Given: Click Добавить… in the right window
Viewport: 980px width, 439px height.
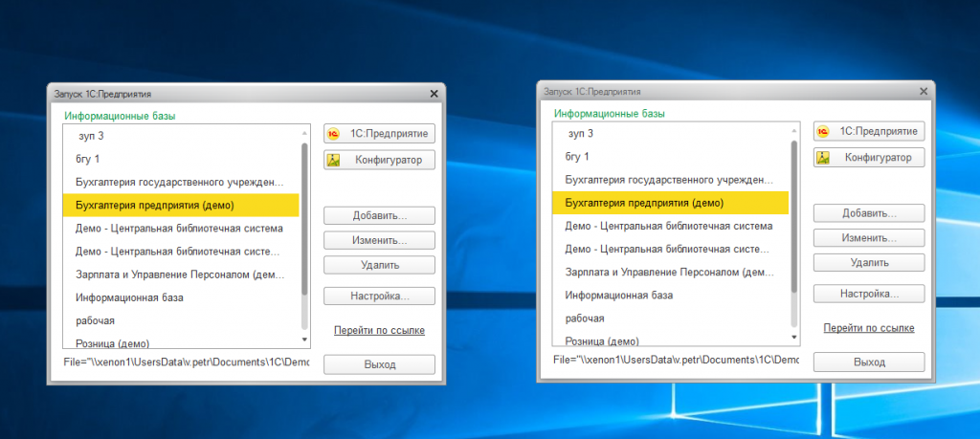Looking at the screenshot, I should click(869, 213).
